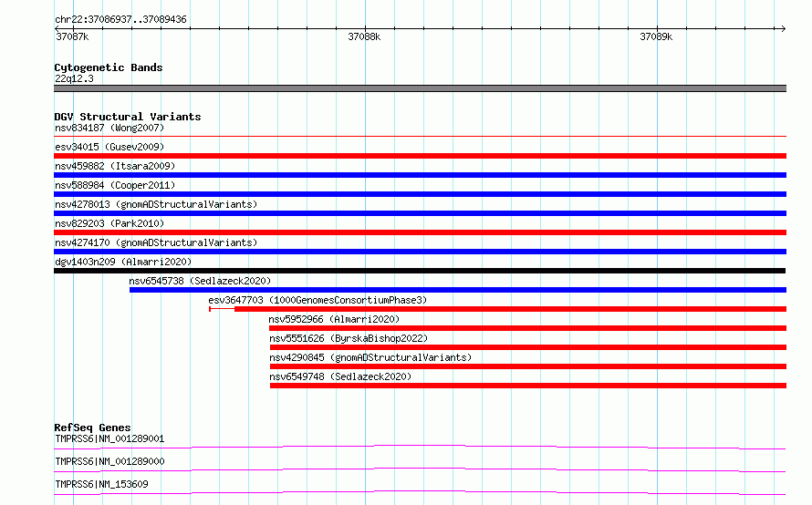The image size is (812, 505).
Task: Open the TMPRSS6|NM_001289000 transcript label
Action: click(x=109, y=461)
